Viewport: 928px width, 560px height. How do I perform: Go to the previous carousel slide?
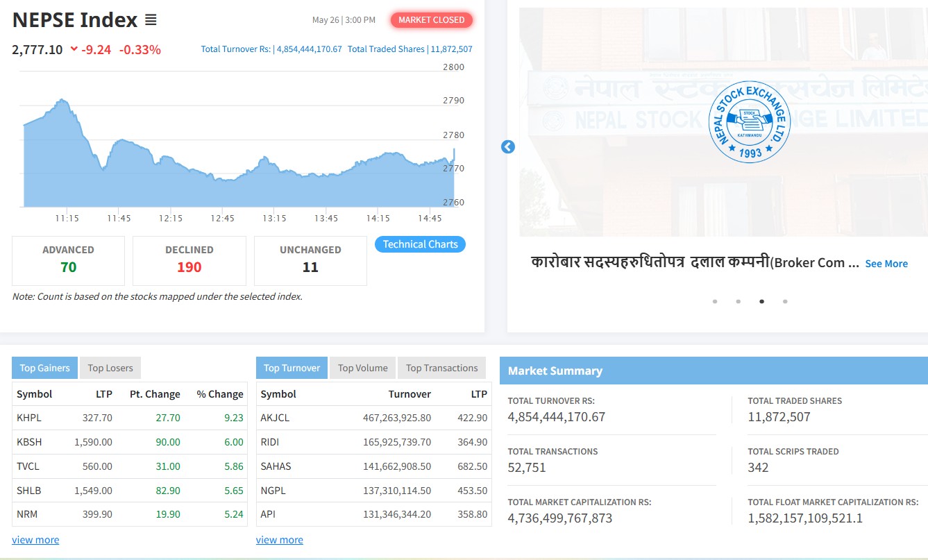(x=508, y=147)
